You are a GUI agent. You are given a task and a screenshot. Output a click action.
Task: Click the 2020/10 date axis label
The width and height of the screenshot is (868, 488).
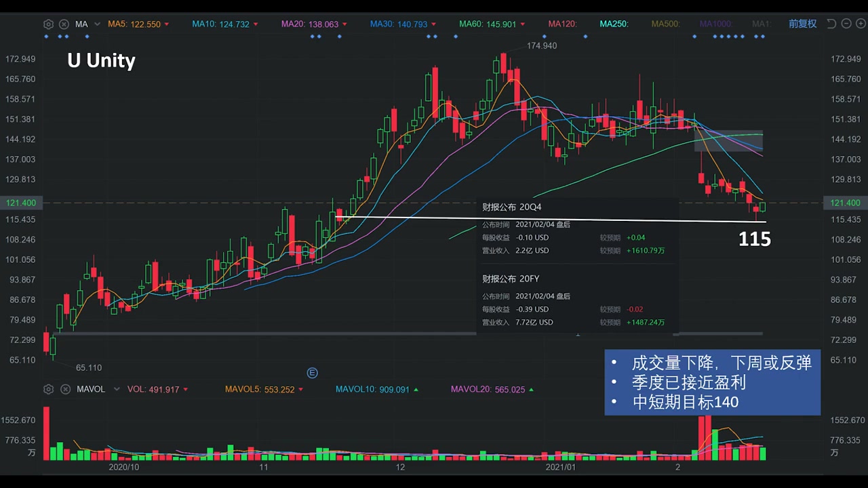[124, 467]
